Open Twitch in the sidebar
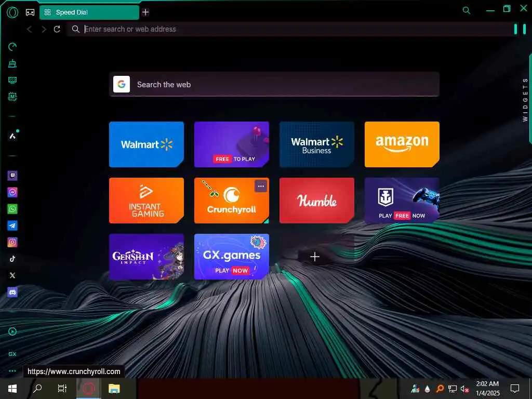This screenshot has height=399, width=532. (x=12, y=176)
